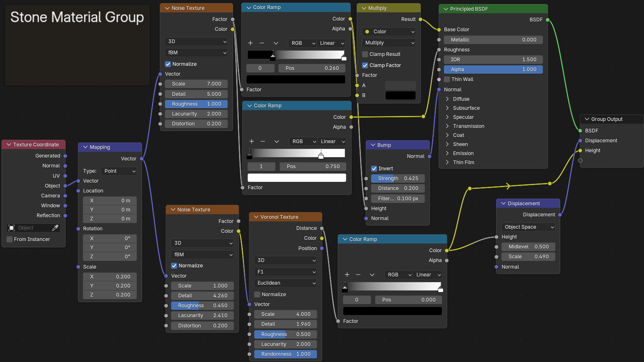
Task: Click the Mapping Scale X 0.200 field
Action: coord(110,277)
